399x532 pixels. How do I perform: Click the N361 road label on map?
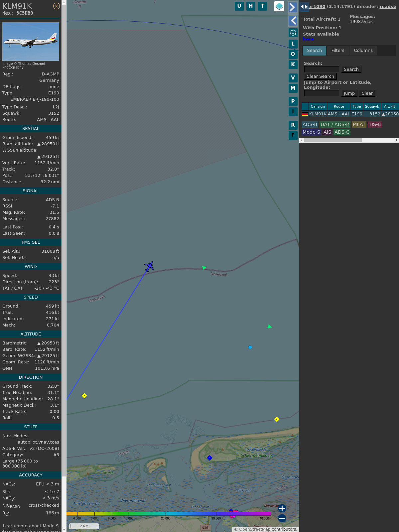point(206,528)
